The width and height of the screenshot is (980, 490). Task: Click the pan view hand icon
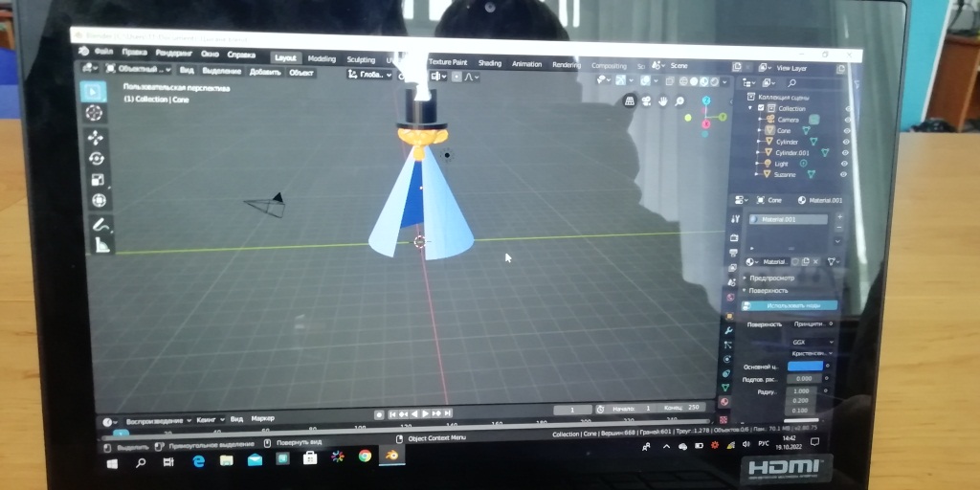pyautogui.click(x=663, y=101)
